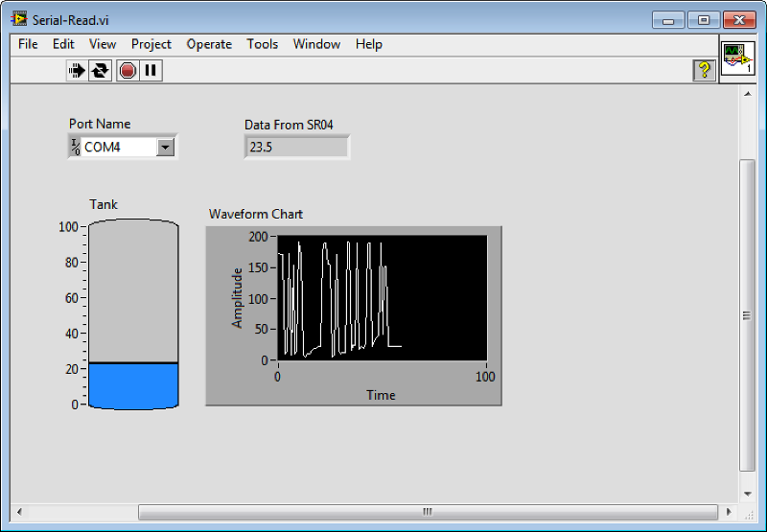
Task: Click the Waveform Chart label
Action: pyautogui.click(x=256, y=214)
